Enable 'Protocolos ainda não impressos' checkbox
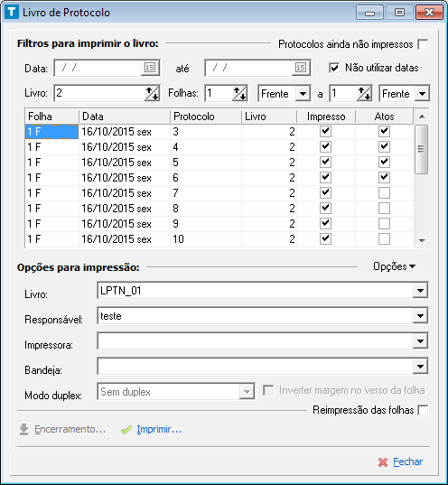 click(x=423, y=44)
